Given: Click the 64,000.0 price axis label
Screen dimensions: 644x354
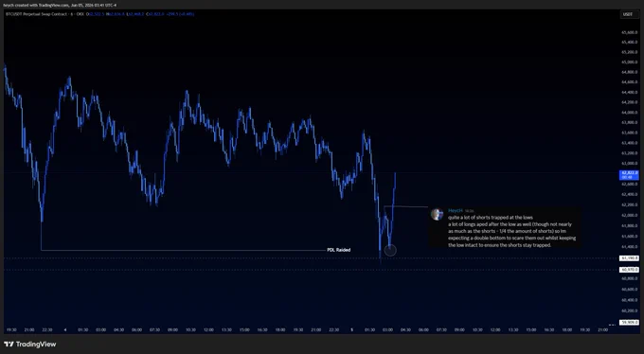Looking at the screenshot, I should [629, 113].
